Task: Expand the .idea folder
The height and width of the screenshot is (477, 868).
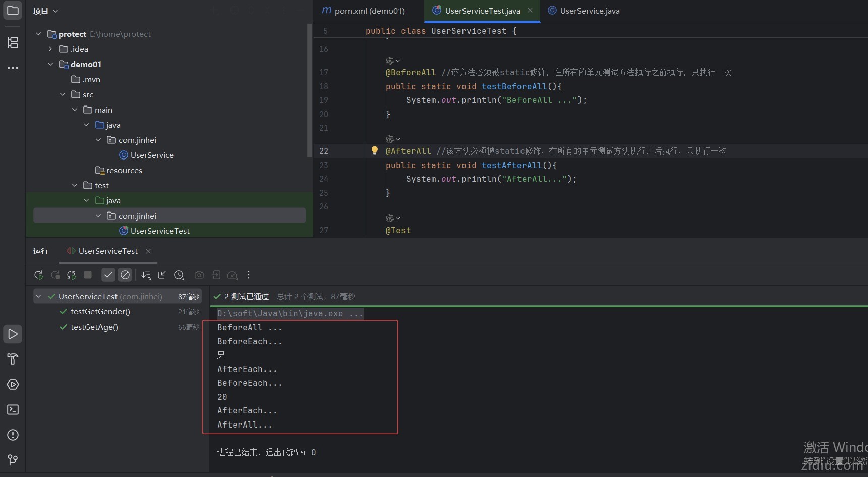Action: (50, 49)
